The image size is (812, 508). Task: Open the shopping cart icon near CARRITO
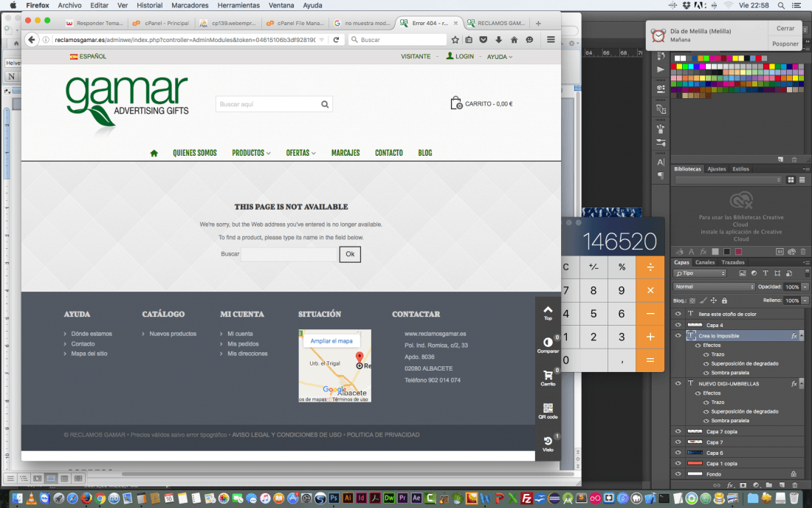click(455, 103)
